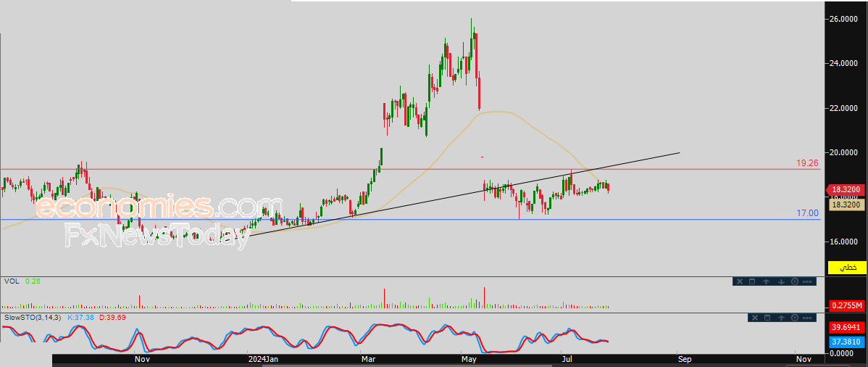The image size is (868, 367).
Task: Click the D:39.69 stochastic value
Action: click(x=112, y=317)
